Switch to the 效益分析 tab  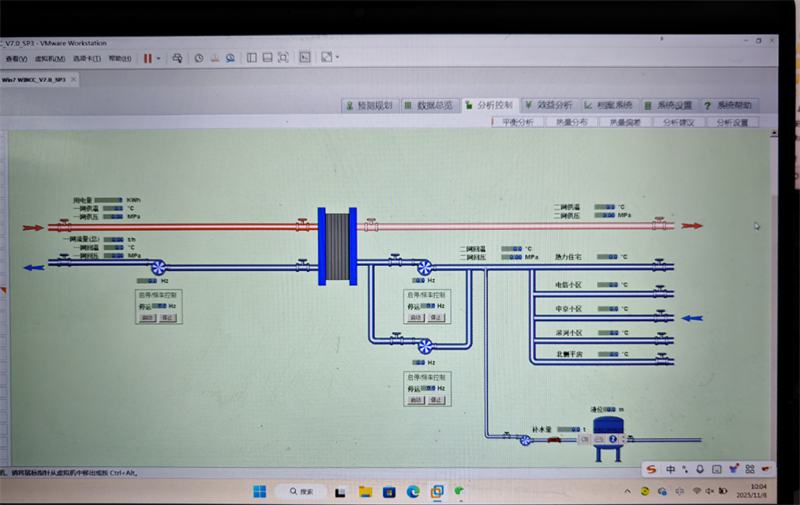tap(549, 105)
